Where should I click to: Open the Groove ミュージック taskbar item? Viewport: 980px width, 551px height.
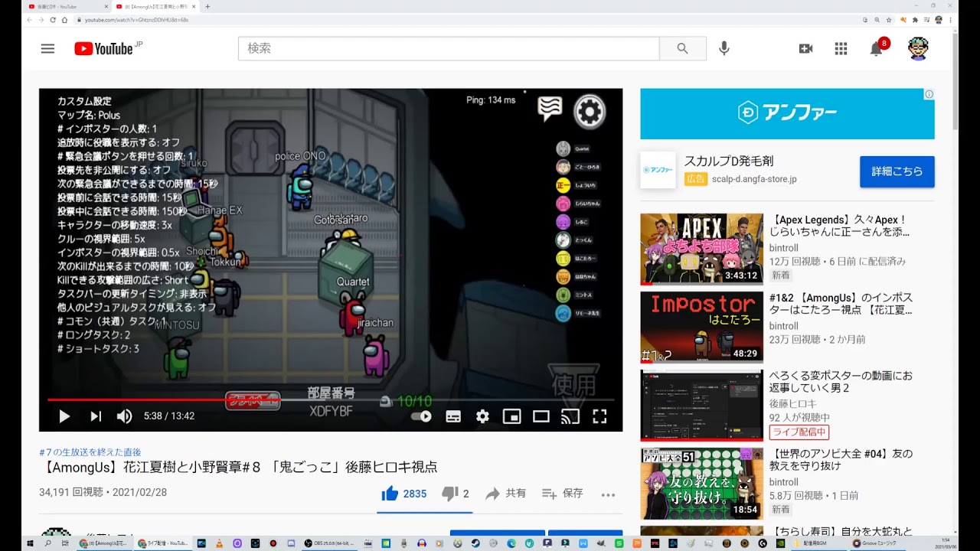click(x=880, y=543)
